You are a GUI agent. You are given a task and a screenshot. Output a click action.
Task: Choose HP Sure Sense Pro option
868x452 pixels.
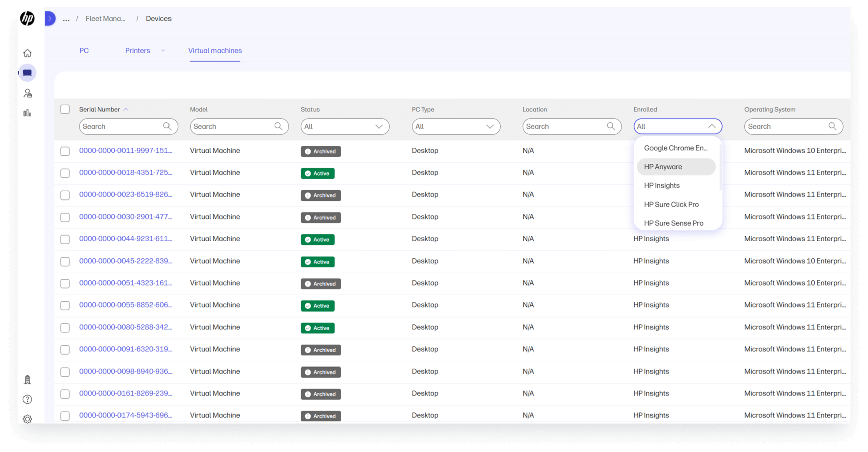coord(676,223)
